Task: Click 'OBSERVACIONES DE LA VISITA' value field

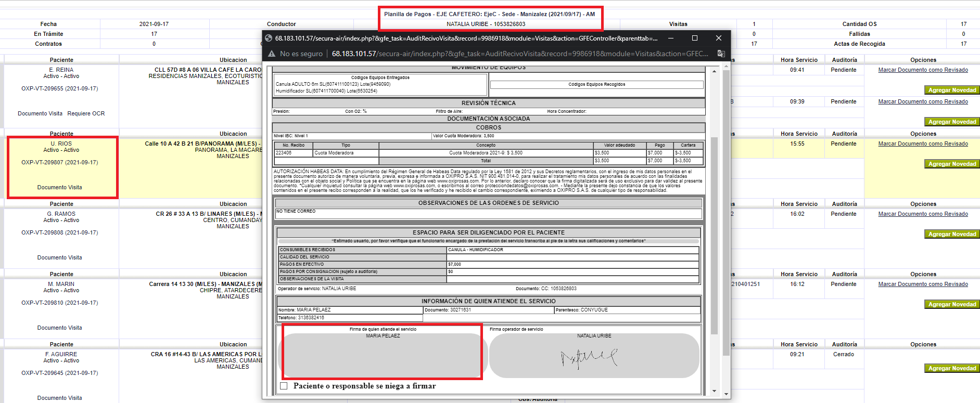Action: (572, 279)
